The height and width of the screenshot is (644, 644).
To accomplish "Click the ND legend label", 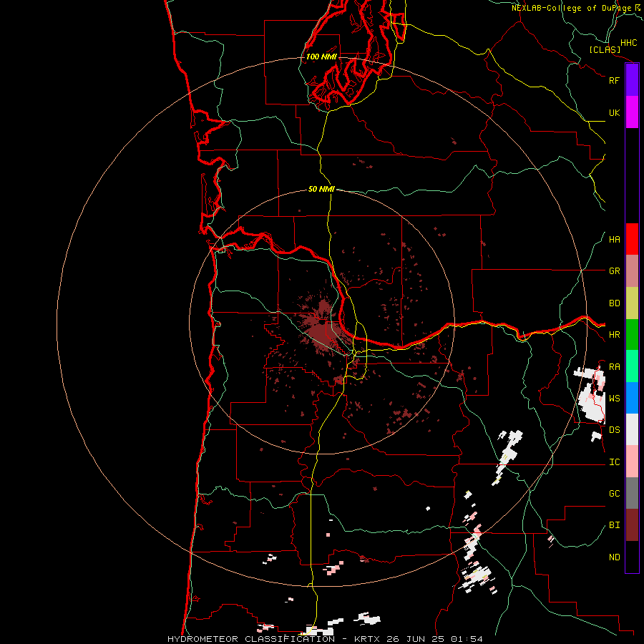I will [614, 557].
